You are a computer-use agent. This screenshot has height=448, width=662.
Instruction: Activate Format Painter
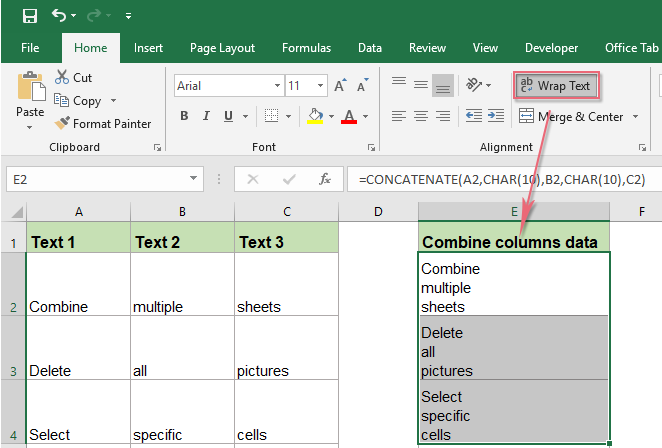103,123
